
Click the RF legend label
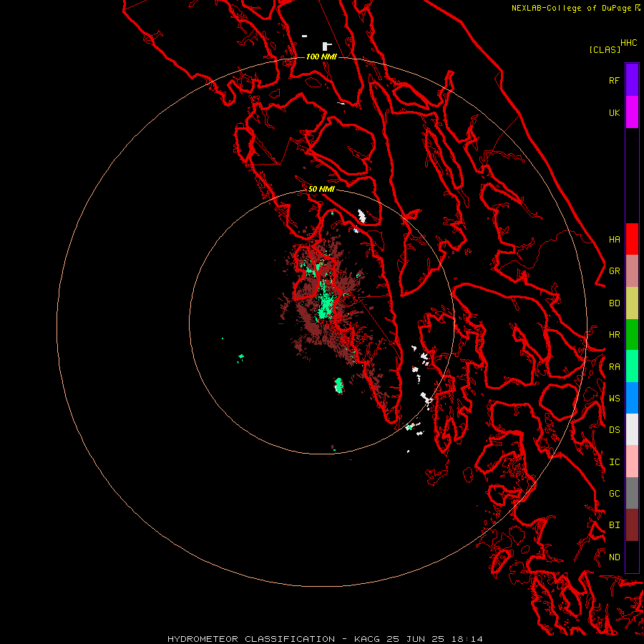[614, 80]
